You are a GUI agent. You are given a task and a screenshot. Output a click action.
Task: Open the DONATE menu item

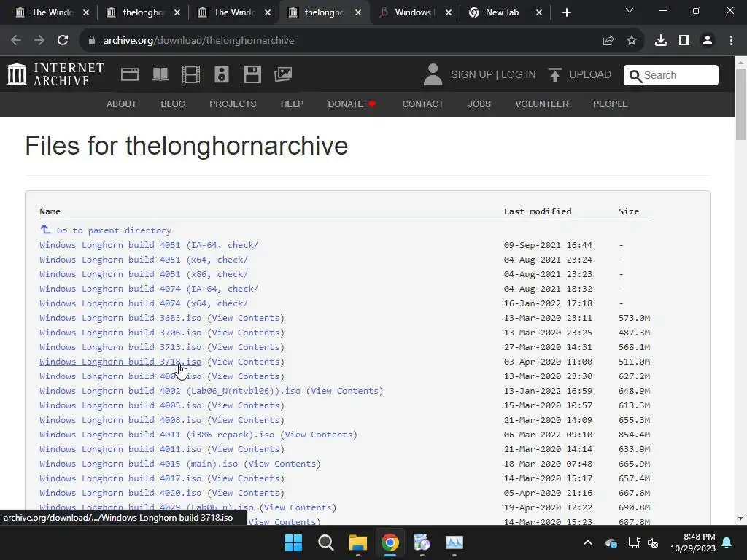click(x=351, y=104)
